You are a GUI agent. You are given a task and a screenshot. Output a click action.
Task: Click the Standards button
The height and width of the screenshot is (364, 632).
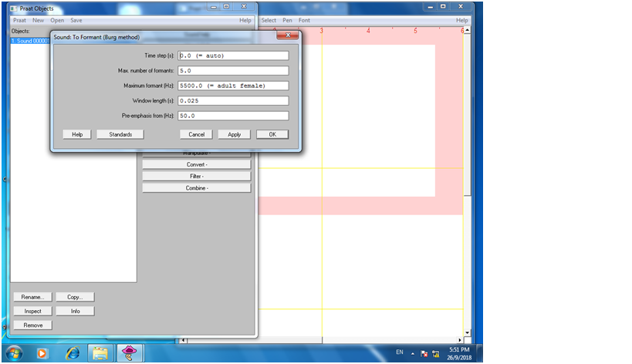120,134
